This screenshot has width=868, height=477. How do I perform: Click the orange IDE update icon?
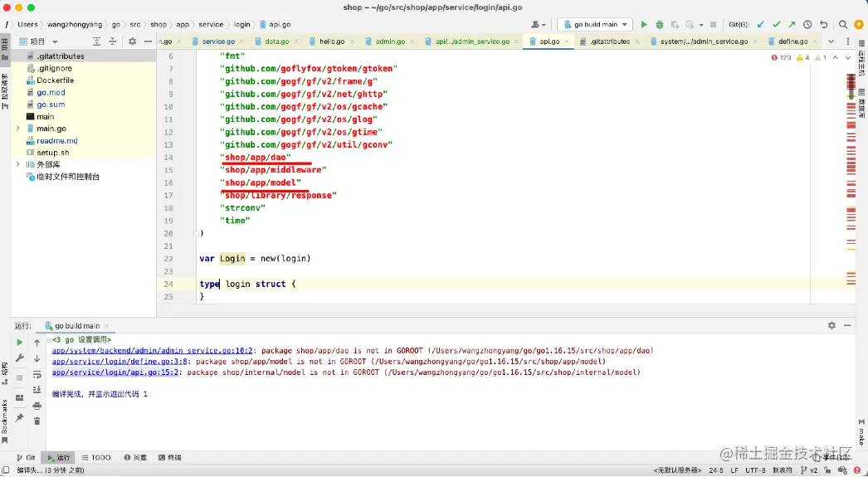tap(859, 24)
